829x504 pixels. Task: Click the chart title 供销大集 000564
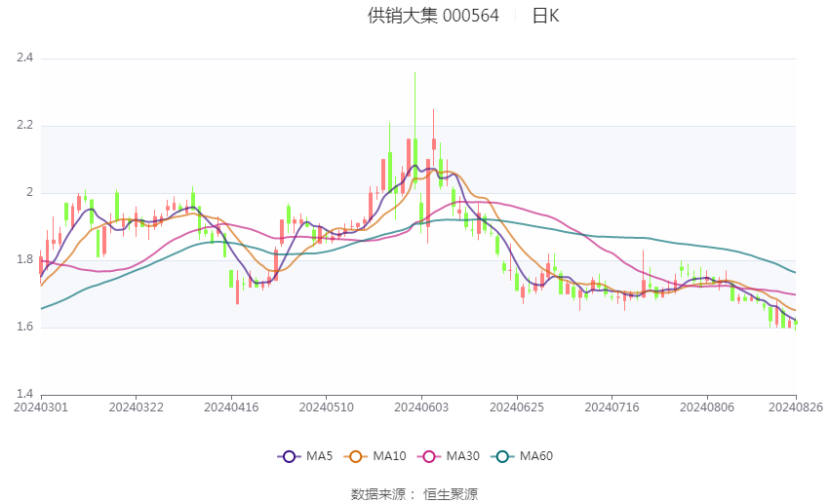point(433,16)
